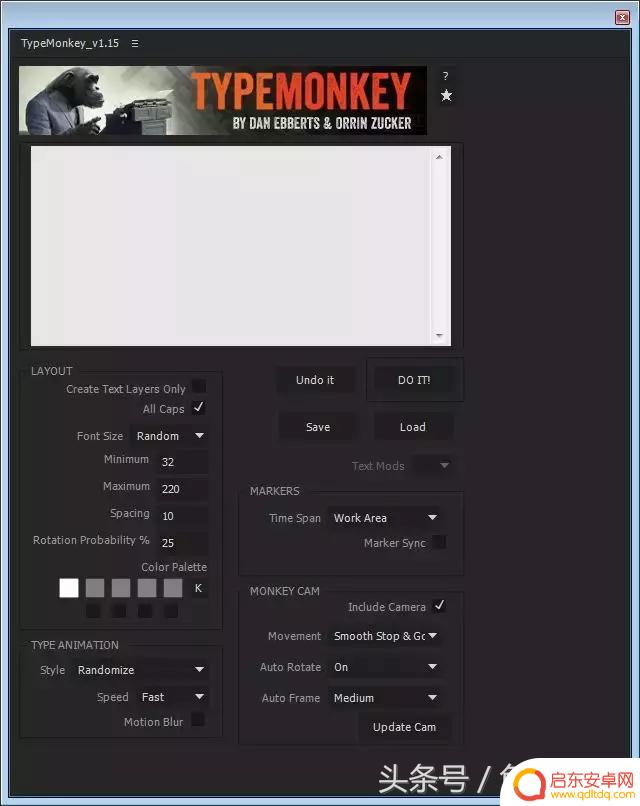
Task: Click the Maximum font size field
Action: [182, 489]
